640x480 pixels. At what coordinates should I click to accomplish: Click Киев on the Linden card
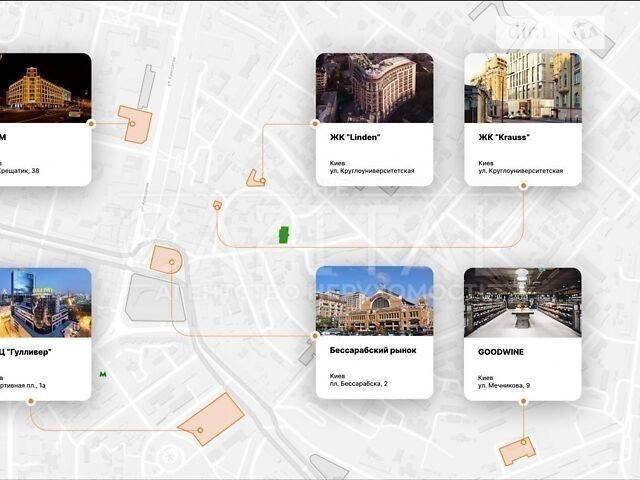337,163
